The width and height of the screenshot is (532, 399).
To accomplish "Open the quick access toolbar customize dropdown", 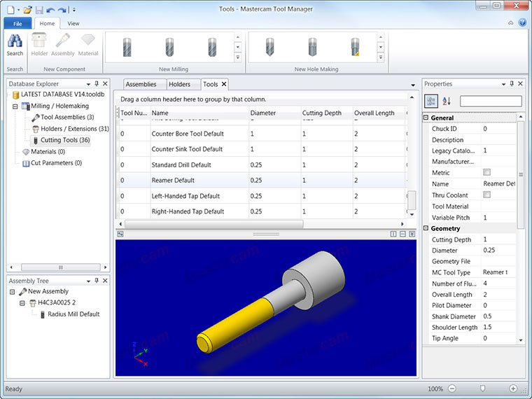I will click(x=74, y=10).
